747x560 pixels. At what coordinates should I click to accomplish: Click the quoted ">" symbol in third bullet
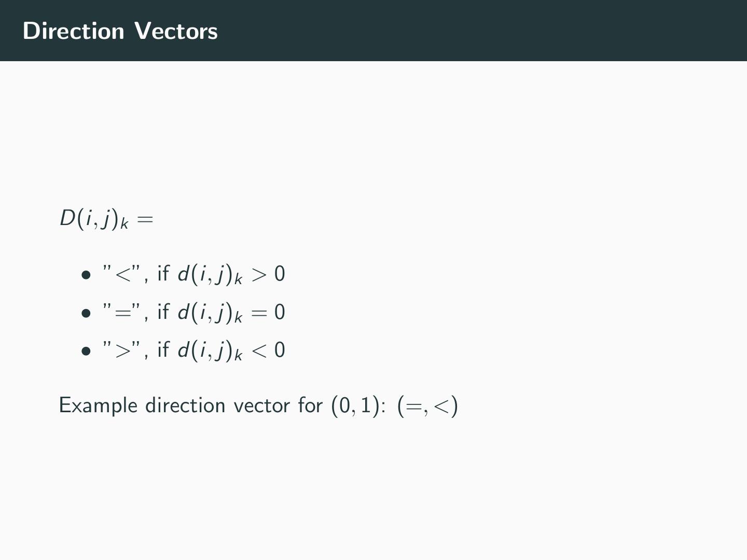click(x=122, y=351)
